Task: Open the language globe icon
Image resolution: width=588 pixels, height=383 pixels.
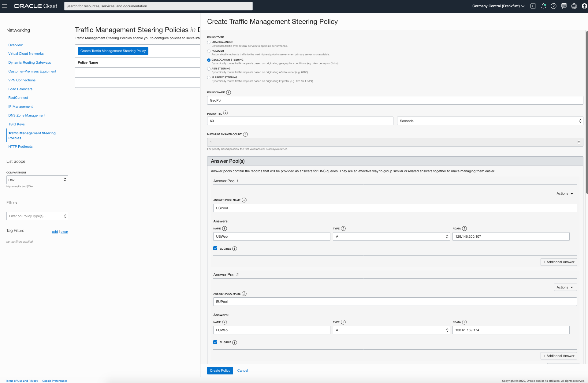Action: 574,6
